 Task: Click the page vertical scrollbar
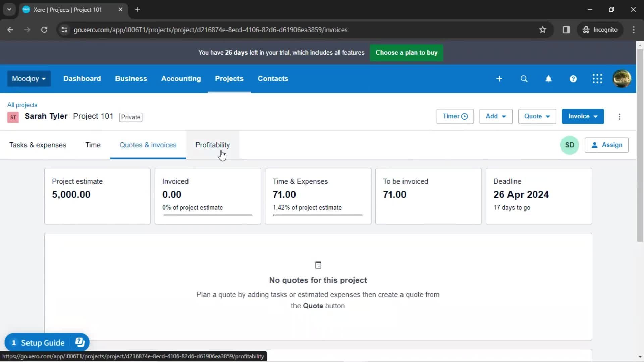(640, 145)
